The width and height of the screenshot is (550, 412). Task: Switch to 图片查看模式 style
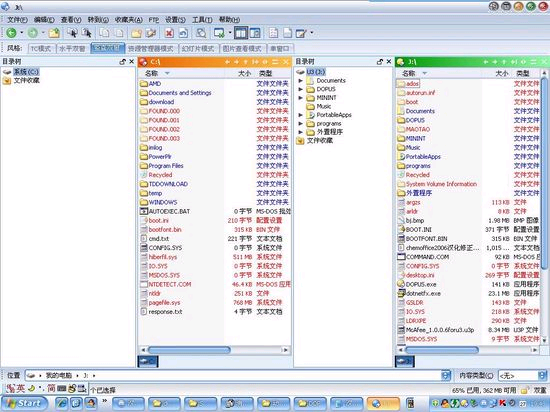click(242, 48)
